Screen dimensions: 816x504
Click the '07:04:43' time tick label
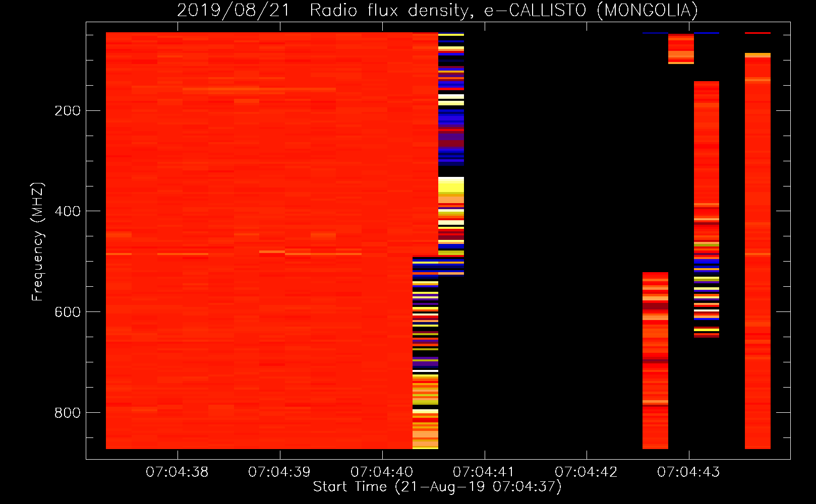pyautogui.click(x=689, y=472)
